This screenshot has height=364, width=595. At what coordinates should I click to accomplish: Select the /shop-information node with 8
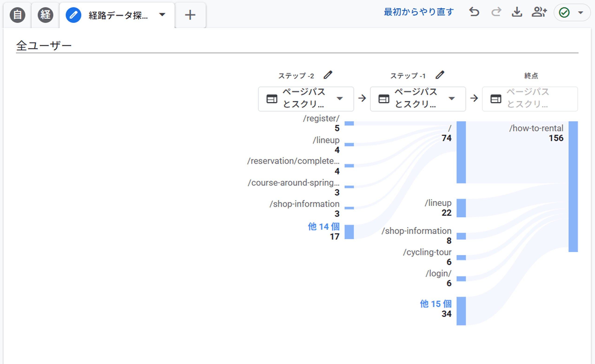pos(461,236)
